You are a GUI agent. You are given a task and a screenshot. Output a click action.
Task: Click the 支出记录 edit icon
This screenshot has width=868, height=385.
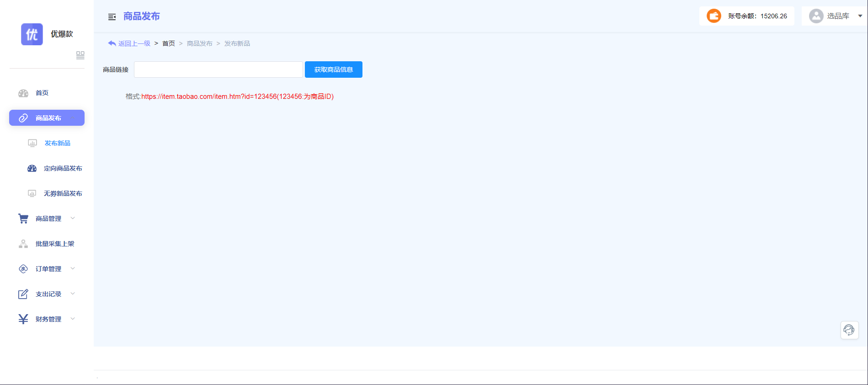pos(23,294)
